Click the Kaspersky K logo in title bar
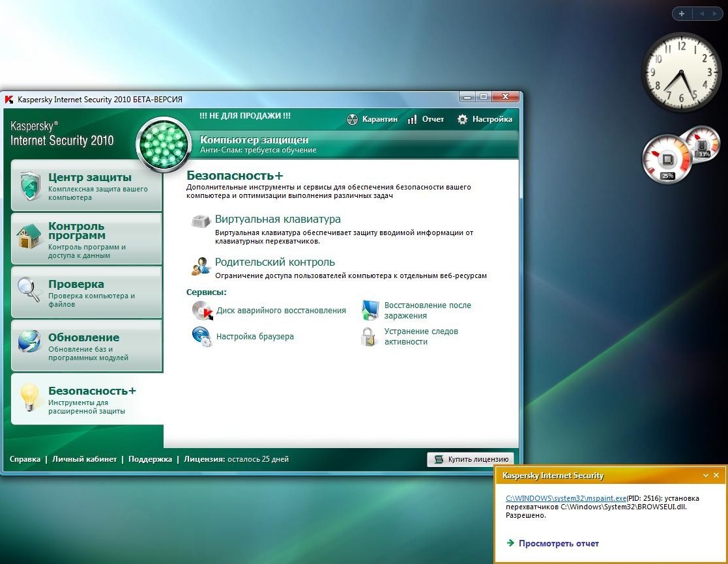This screenshot has height=564, width=728. click(9, 99)
